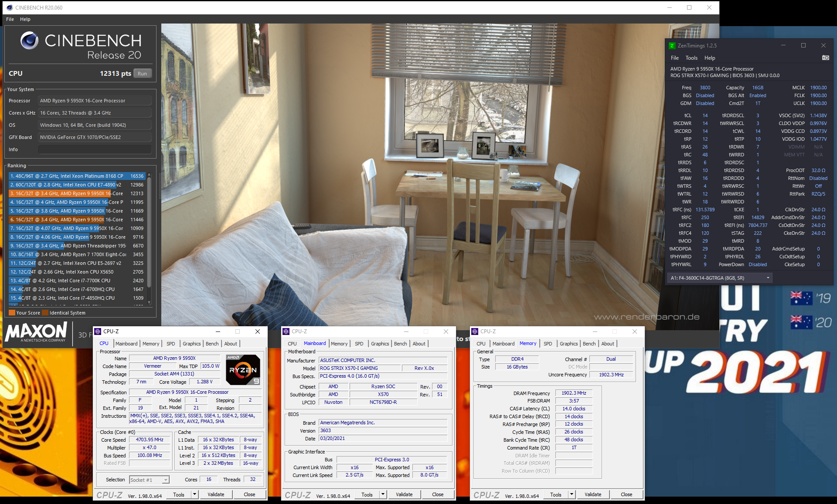Click the Cinebench ranking list scrollbar

pyautogui.click(x=149, y=233)
